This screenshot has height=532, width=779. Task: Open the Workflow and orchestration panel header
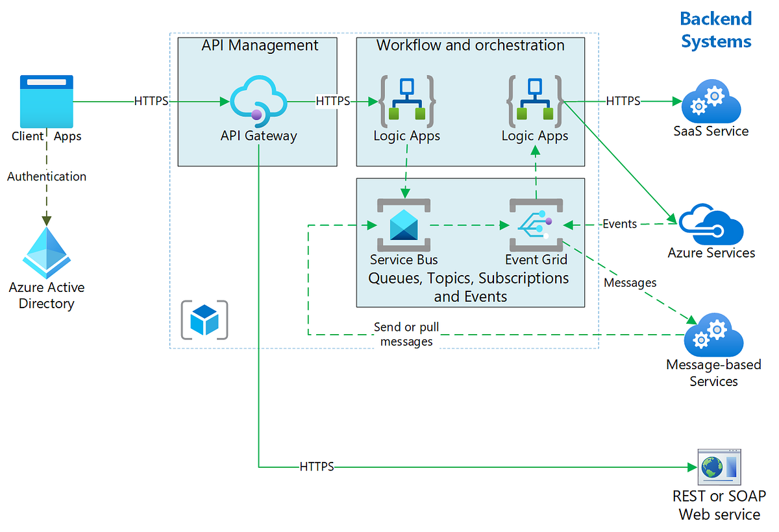[470, 45]
